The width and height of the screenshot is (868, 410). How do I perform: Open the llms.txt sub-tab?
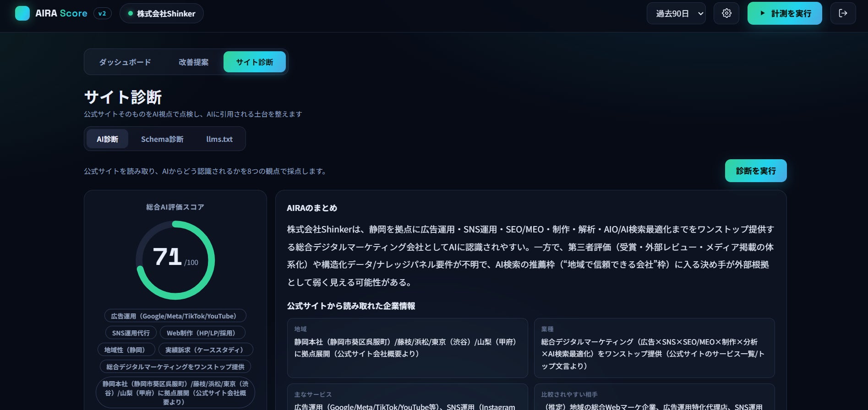tap(219, 139)
